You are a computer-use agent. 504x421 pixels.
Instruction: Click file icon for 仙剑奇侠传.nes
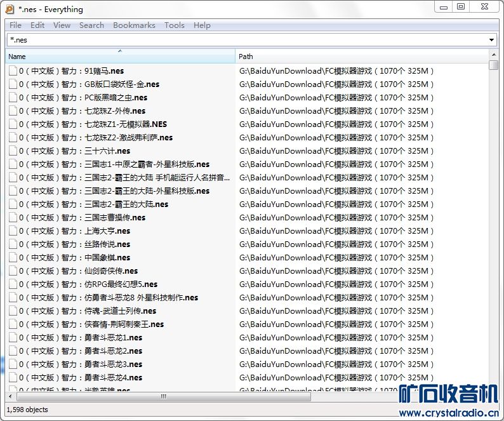(13, 271)
